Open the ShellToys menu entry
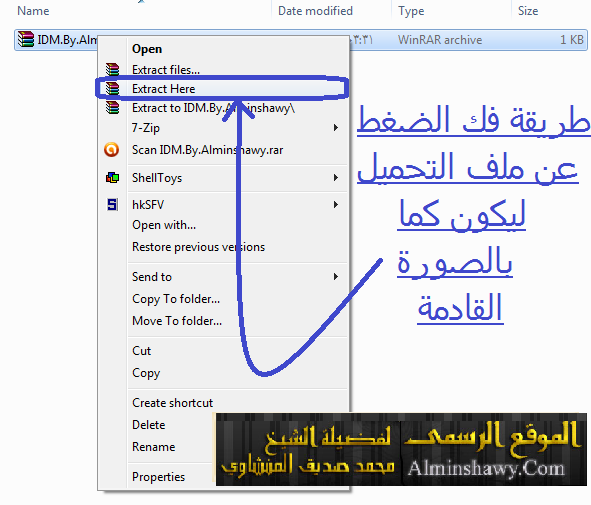The width and height of the screenshot is (591, 505). [x=157, y=178]
